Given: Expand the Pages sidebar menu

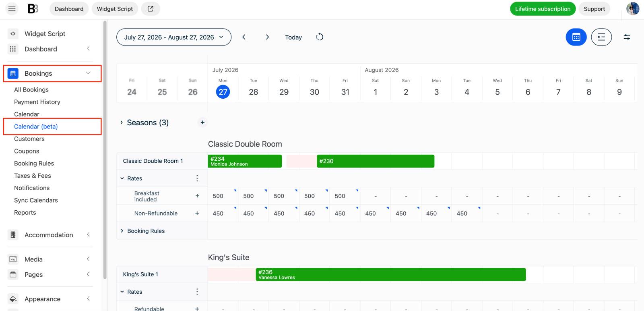Looking at the screenshot, I should [x=88, y=274].
